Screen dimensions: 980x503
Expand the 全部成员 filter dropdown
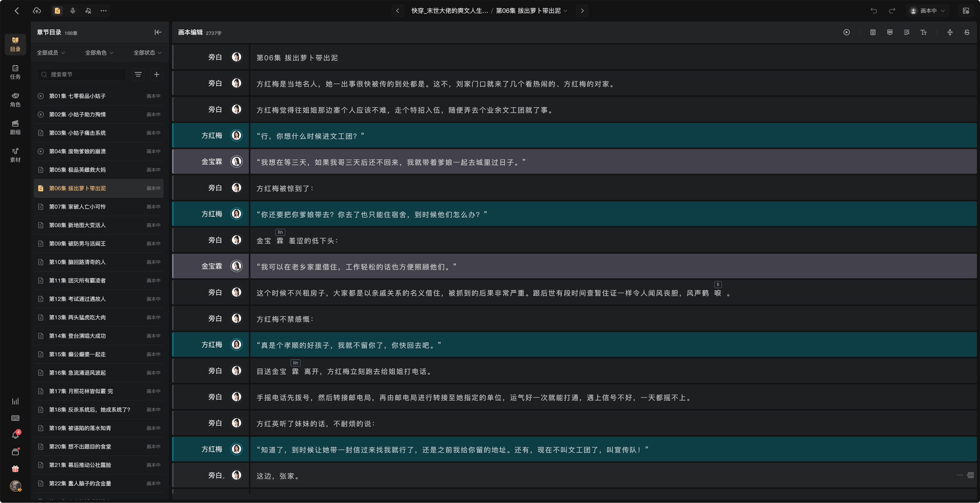pyautogui.click(x=51, y=53)
